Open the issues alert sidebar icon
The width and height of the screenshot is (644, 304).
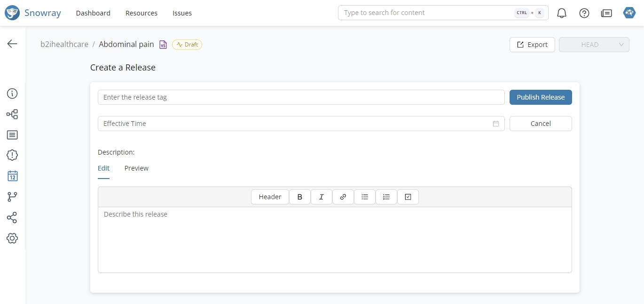pos(12,155)
